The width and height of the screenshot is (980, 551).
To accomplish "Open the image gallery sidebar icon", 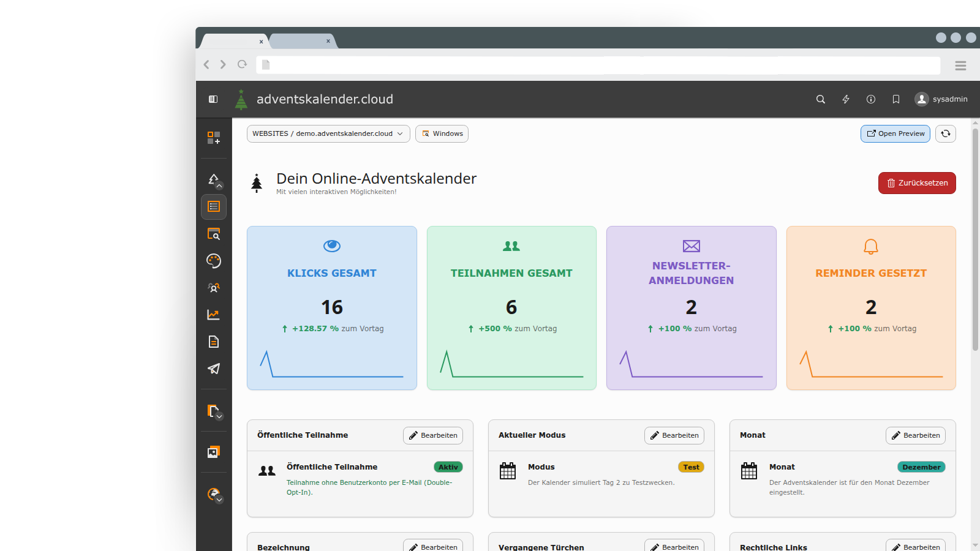I will (x=214, y=452).
